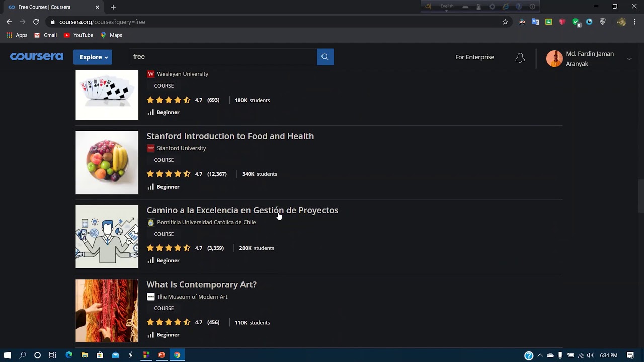Viewport: 644px width, 362px height.
Task: Click star rating of Food and Health course
Action: tap(169, 174)
